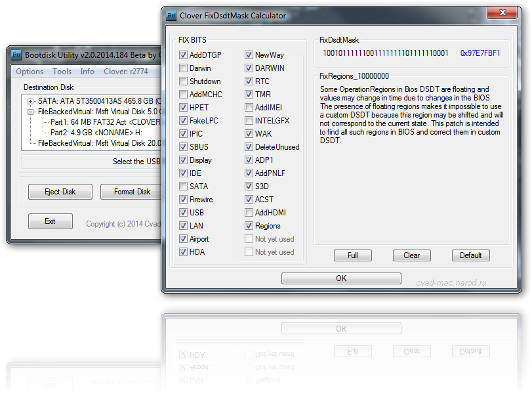Exit the Bootdisk Utility
The width and height of the screenshot is (532, 394).
[x=51, y=221]
